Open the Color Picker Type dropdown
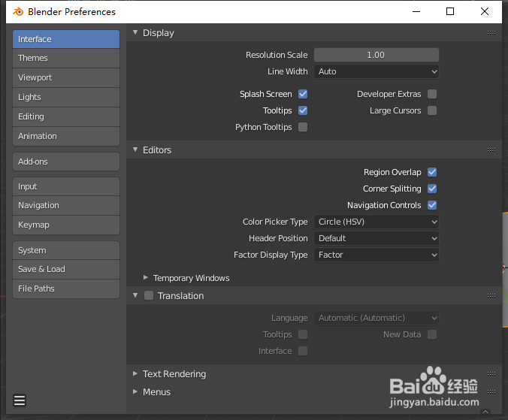This screenshot has width=508, height=420. click(x=376, y=222)
